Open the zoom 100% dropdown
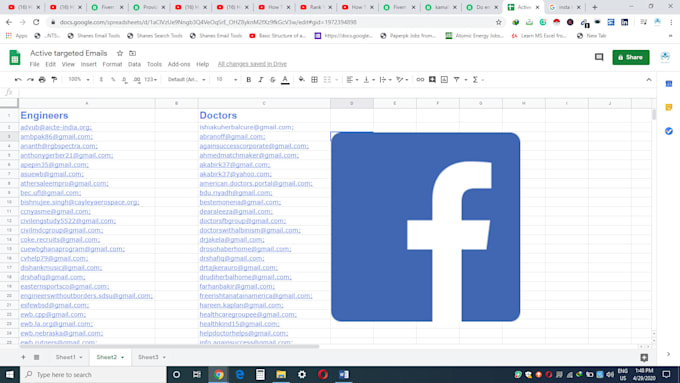680x383 pixels. (x=78, y=79)
